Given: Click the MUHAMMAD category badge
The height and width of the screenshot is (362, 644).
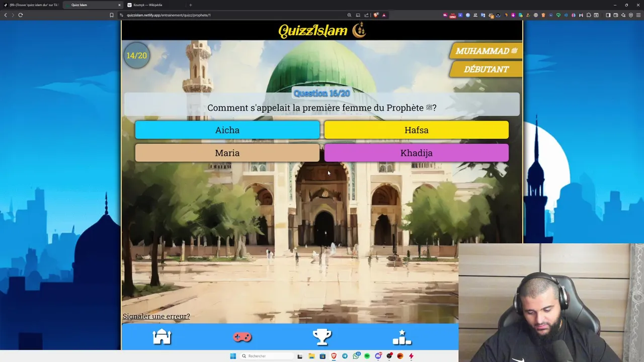Looking at the screenshot, I should [486, 51].
